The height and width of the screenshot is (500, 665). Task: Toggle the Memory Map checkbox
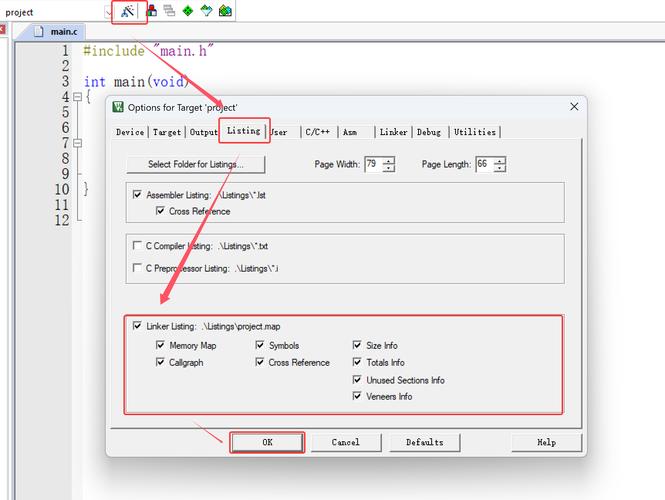[160, 345]
